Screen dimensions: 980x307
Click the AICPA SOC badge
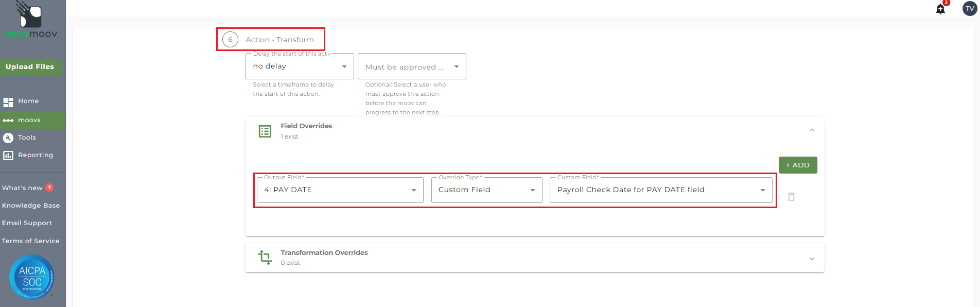pos(32,277)
